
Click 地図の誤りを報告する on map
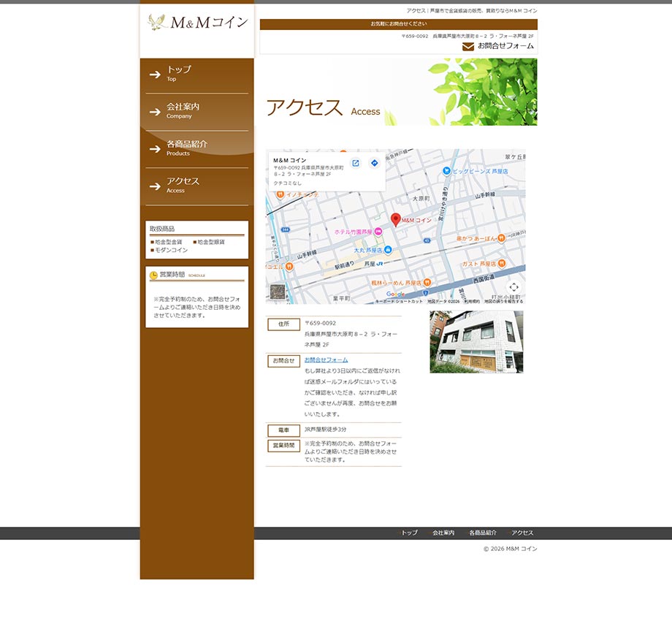(x=503, y=301)
